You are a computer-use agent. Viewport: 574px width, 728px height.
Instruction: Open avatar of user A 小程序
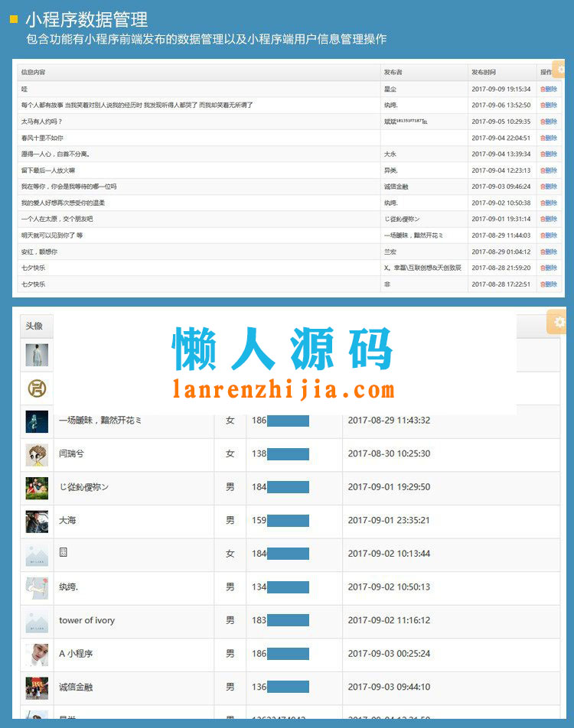tap(37, 655)
